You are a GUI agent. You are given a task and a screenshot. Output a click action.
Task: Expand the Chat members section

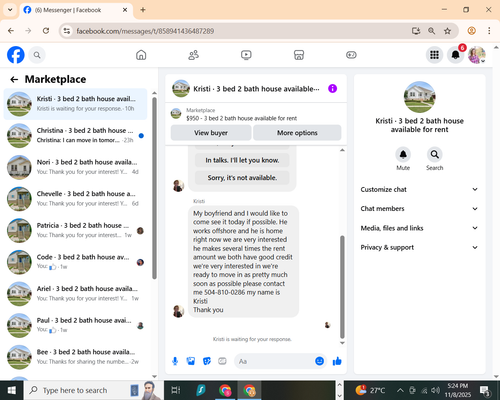[x=419, y=209]
